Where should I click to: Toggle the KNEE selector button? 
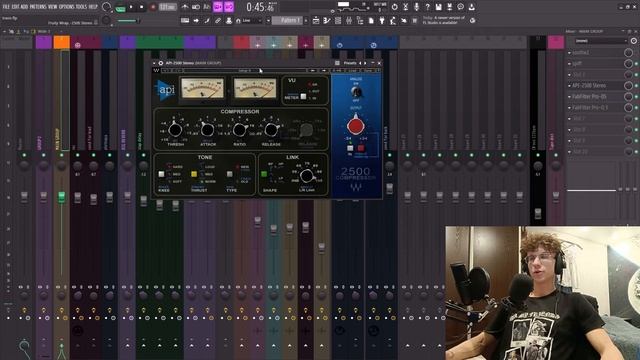pyautogui.click(x=162, y=174)
